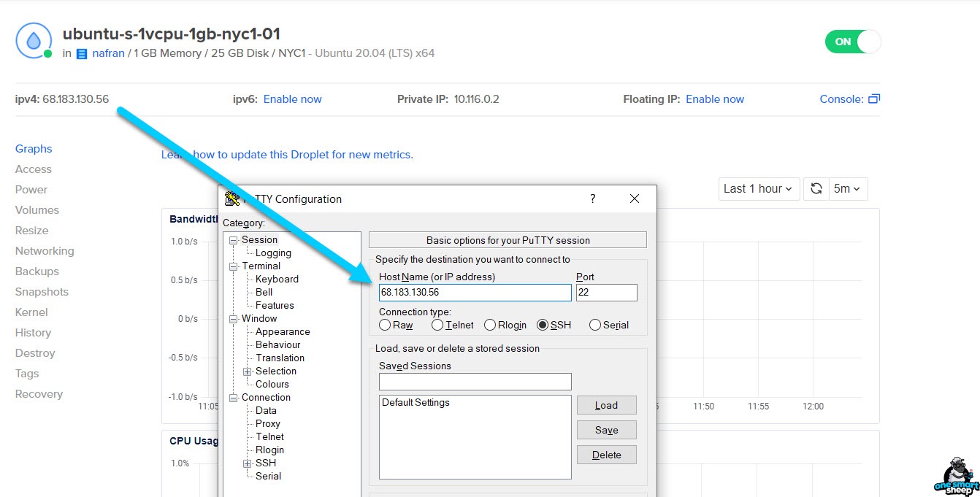Select Bell in the category tree
The width and height of the screenshot is (980, 497).
pyautogui.click(x=264, y=293)
